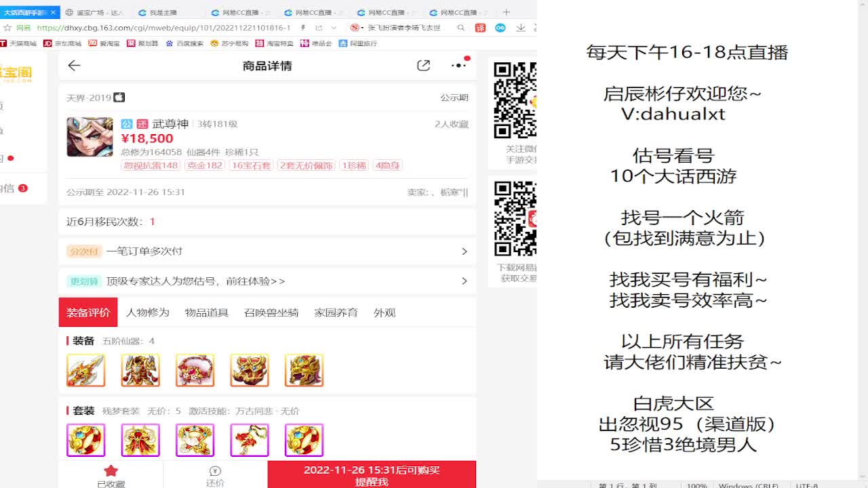Click the ¥18,500 price text

pos(147,138)
